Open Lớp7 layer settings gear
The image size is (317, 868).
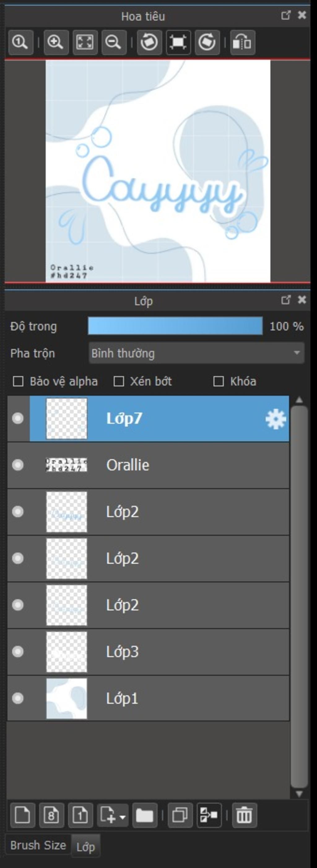click(x=276, y=419)
